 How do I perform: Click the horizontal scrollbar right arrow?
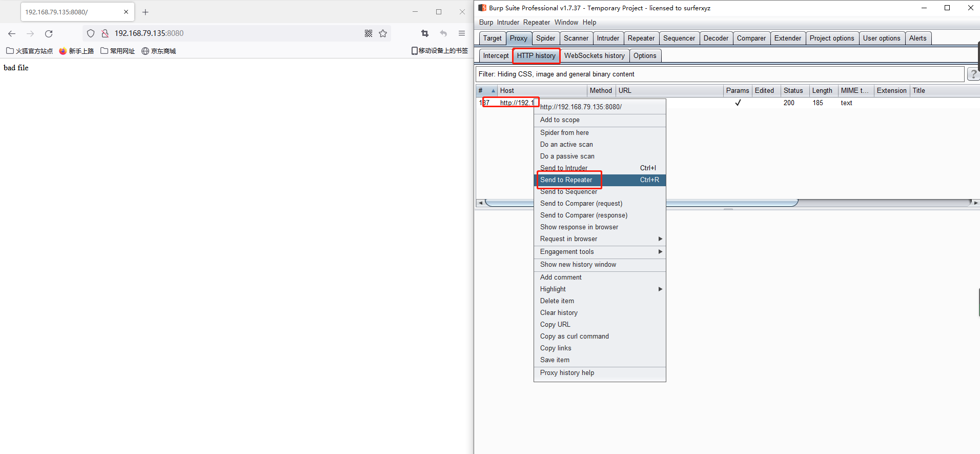976,203
